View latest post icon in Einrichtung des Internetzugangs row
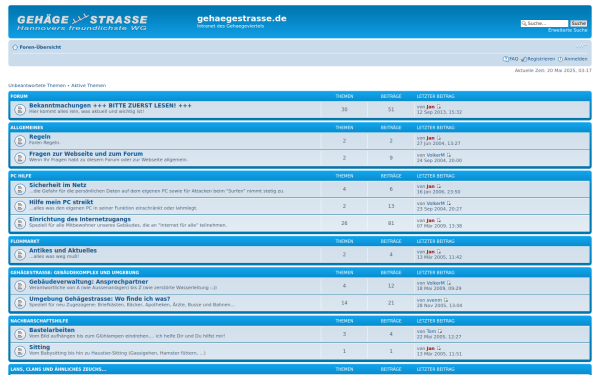The height and width of the screenshot is (375, 600). [x=439, y=220]
